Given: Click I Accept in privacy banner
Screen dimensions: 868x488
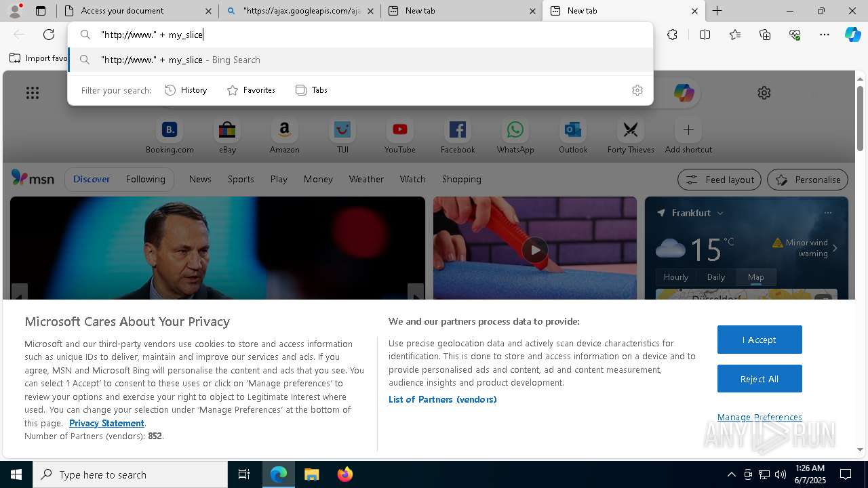Looking at the screenshot, I should tap(759, 340).
